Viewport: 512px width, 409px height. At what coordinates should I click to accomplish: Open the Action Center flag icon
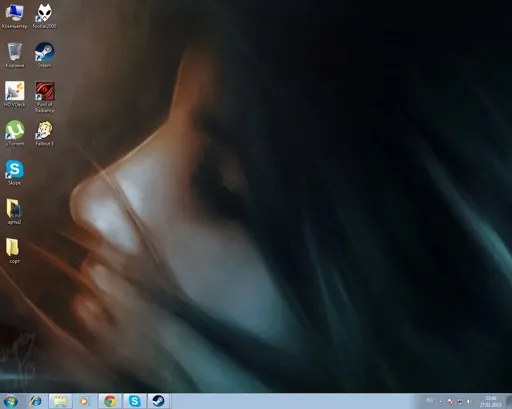pyautogui.click(x=450, y=402)
